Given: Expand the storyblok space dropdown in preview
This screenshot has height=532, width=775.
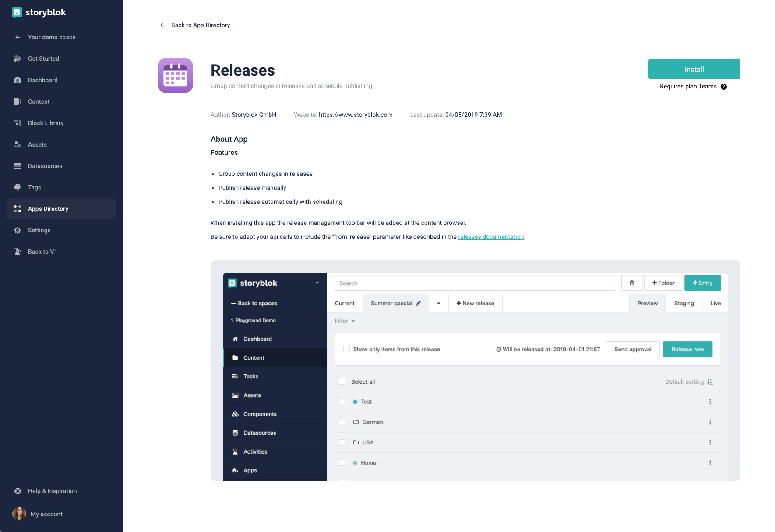Looking at the screenshot, I should coord(317,283).
